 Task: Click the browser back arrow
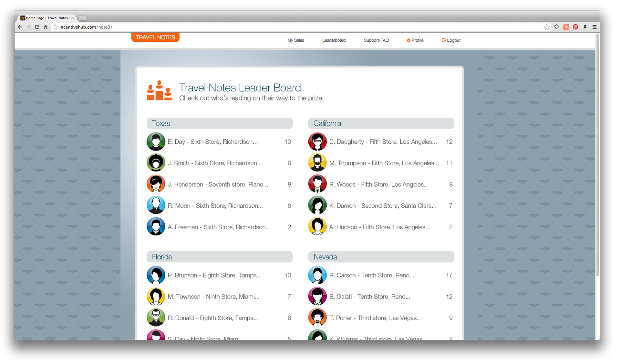click(x=20, y=27)
